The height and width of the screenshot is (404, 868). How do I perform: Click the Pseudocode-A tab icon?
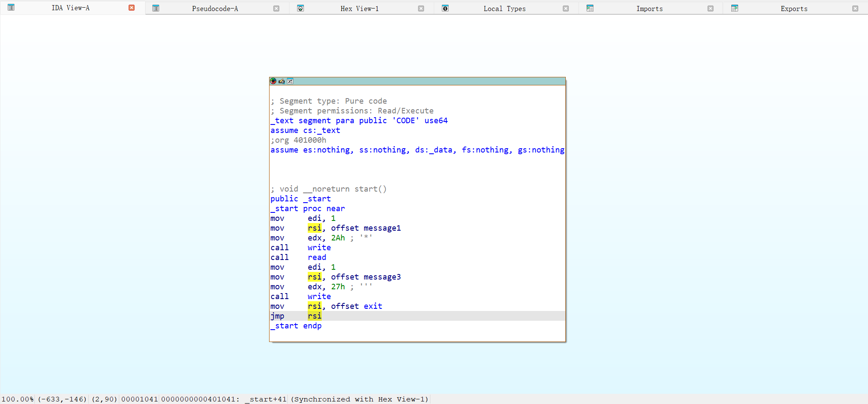click(156, 8)
